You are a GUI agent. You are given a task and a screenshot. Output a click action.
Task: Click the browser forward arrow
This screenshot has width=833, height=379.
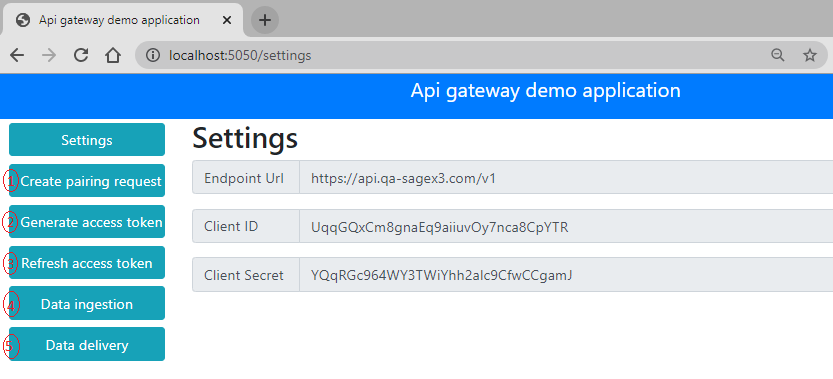49,55
